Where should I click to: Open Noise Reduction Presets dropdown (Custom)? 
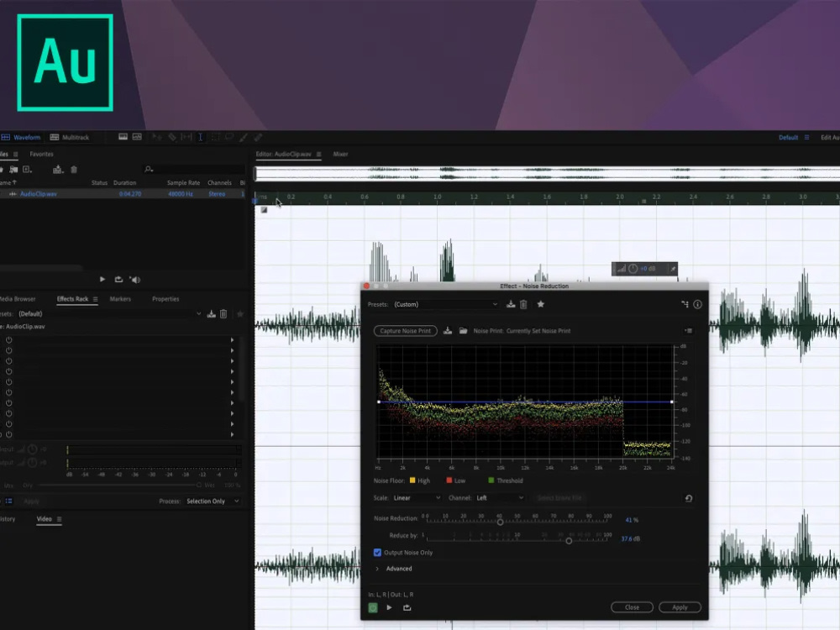pos(445,304)
